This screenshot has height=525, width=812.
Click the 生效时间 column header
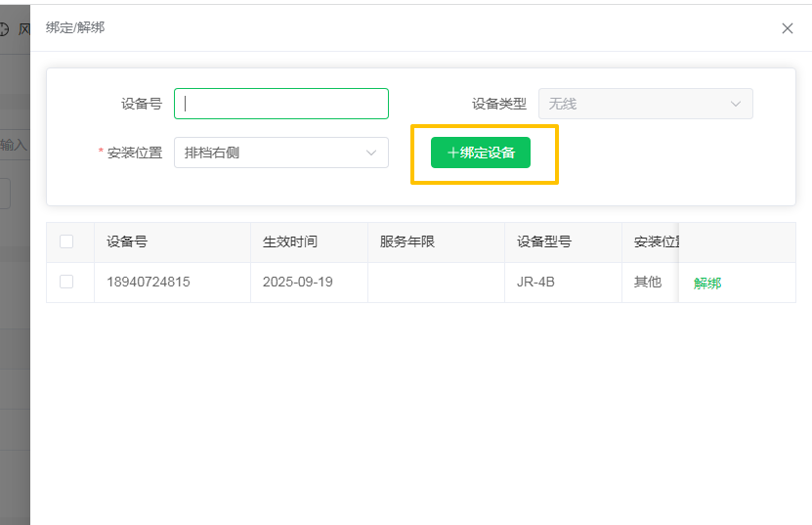pos(290,242)
